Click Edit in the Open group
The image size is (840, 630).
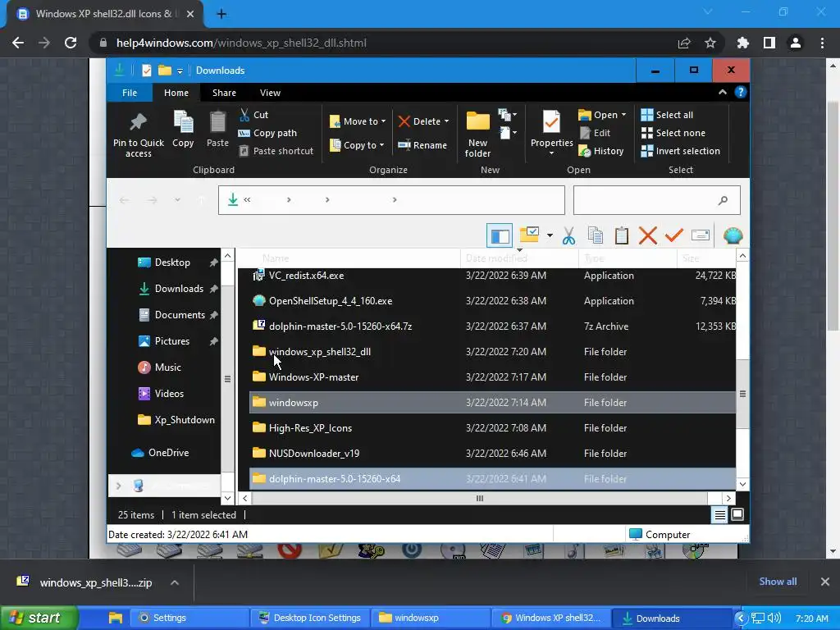click(x=595, y=133)
